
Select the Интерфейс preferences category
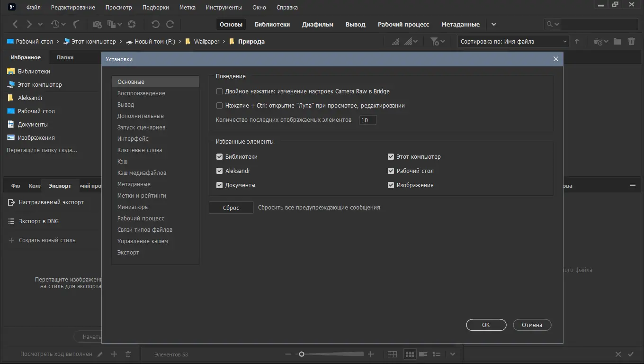click(155, 139)
